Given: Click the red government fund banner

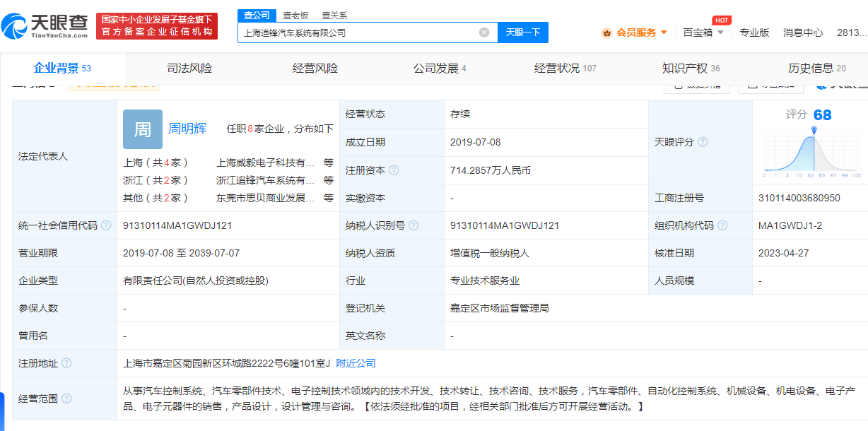Looking at the screenshot, I should (157, 26).
